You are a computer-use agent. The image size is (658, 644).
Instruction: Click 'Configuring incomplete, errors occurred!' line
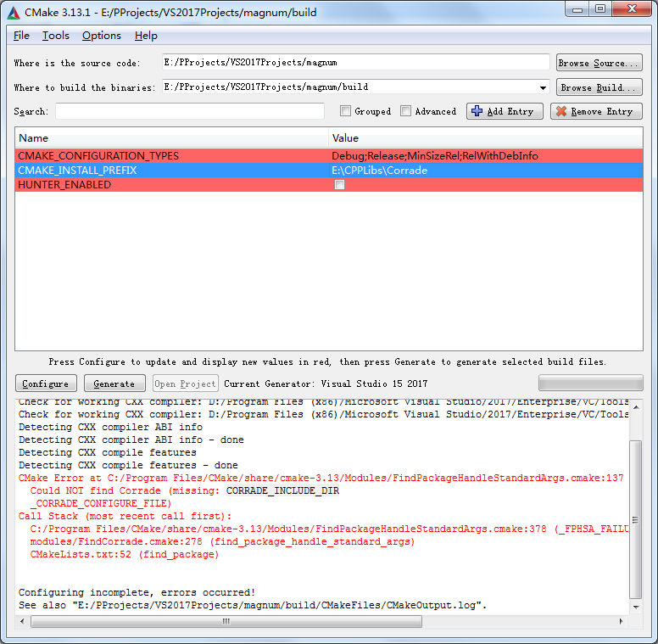137,592
